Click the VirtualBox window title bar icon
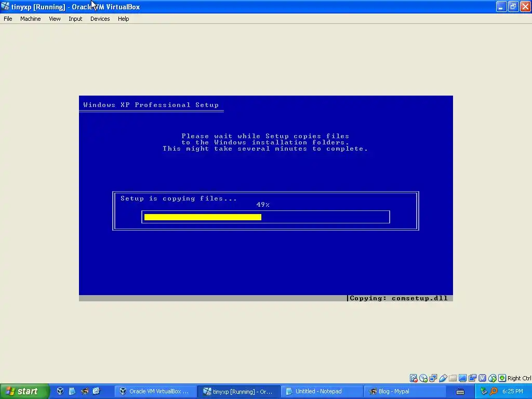 pyautogui.click(x=5, y=6)
